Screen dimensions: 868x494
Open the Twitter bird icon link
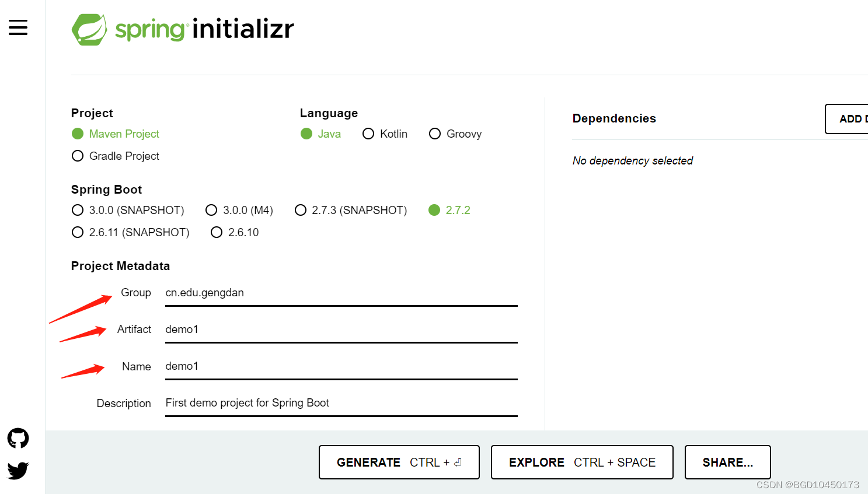(x=18, y=470)
